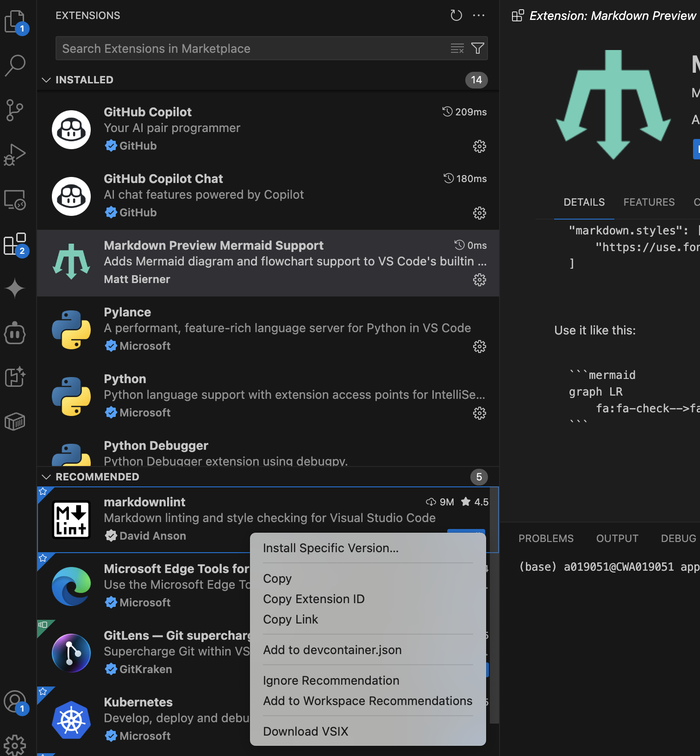Select Copy Link menu entry
The image size is (700, 756).
click(368, 619)
